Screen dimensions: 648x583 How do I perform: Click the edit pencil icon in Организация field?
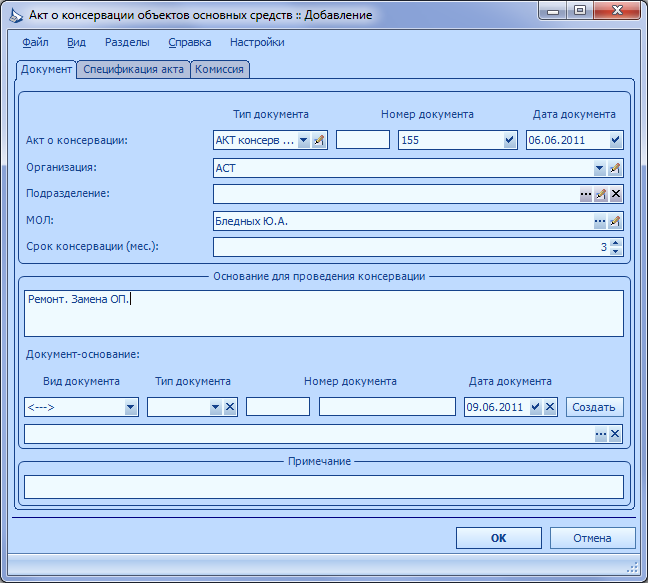[x=615, y=168]
